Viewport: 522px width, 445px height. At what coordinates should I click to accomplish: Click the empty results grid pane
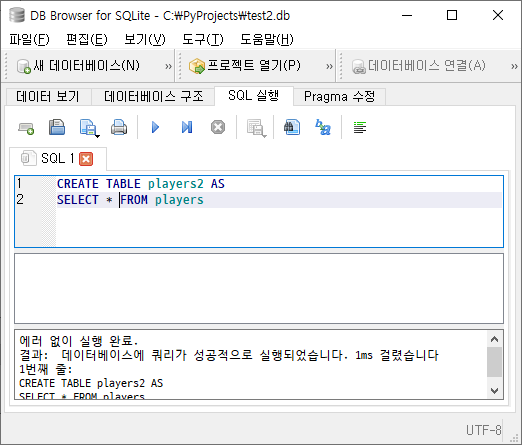click(x=259, y=288)
